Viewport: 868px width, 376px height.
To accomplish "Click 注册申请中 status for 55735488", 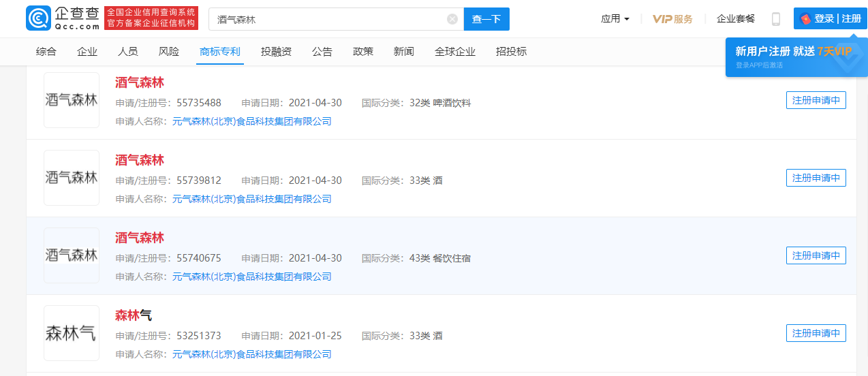I will point(816,100).
